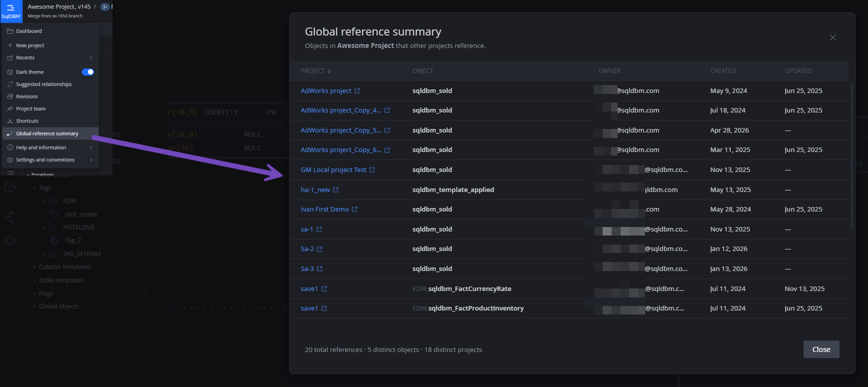Expand the Global objects tree node
This screenshot has width=868, height=387.
(x=34, y=306)
